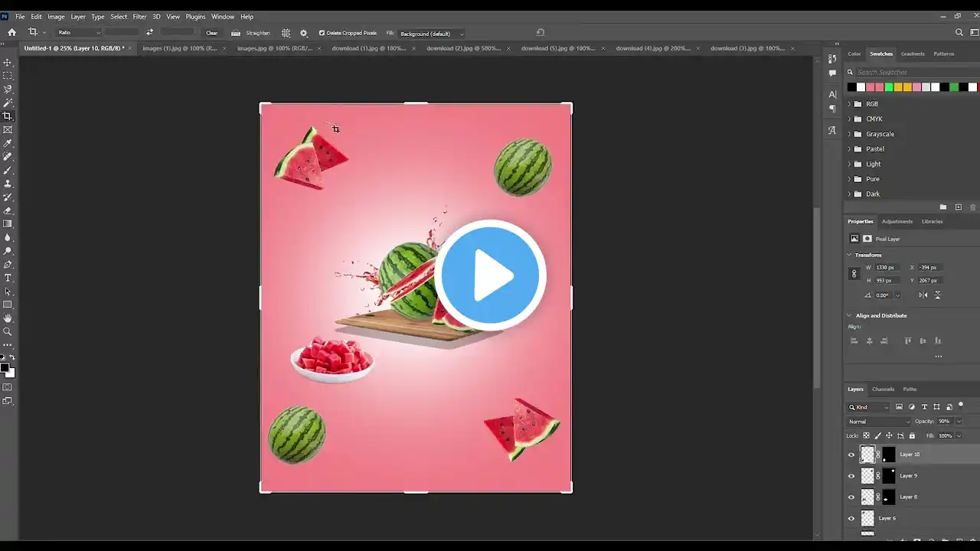Viewport: 980px width, 551px height.
Task: Switch to the Channels tab
Action: pyautogui.click(x=883, y=389)
